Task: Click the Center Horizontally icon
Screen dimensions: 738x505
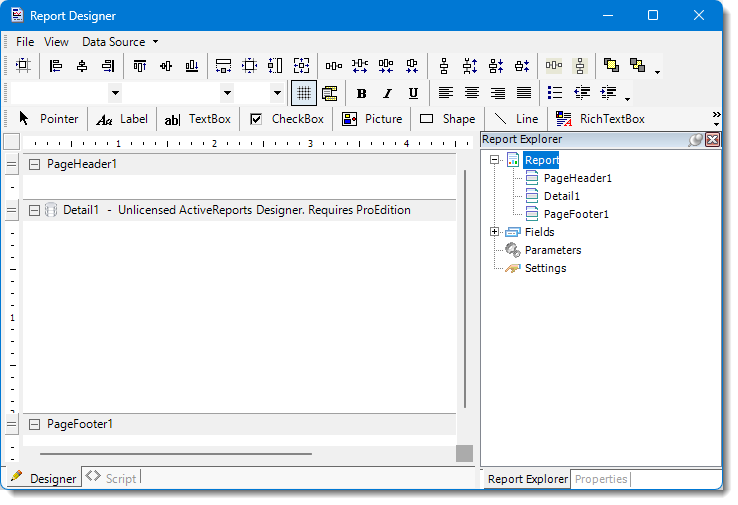Action: (554, 66)
